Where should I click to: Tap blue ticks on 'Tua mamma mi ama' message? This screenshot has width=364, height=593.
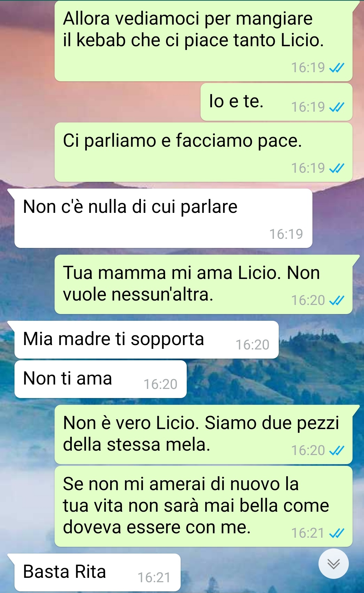click(336, 300)
